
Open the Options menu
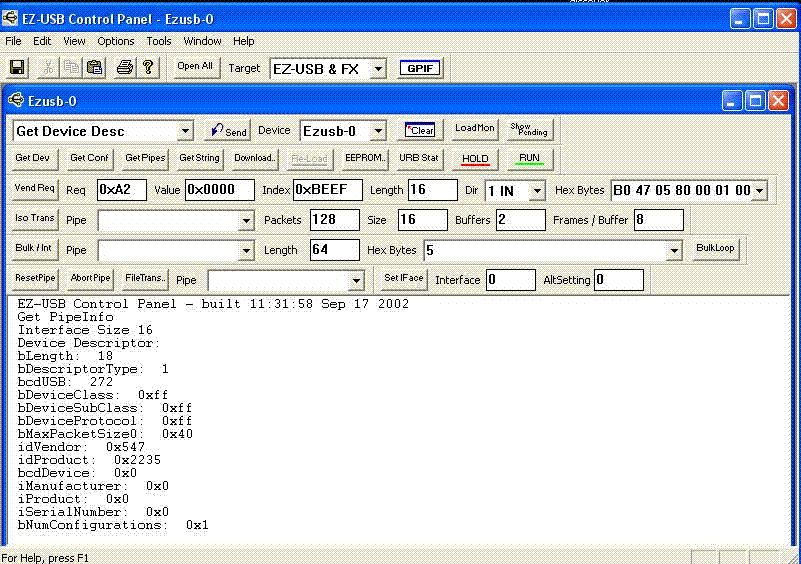[116, 41]
